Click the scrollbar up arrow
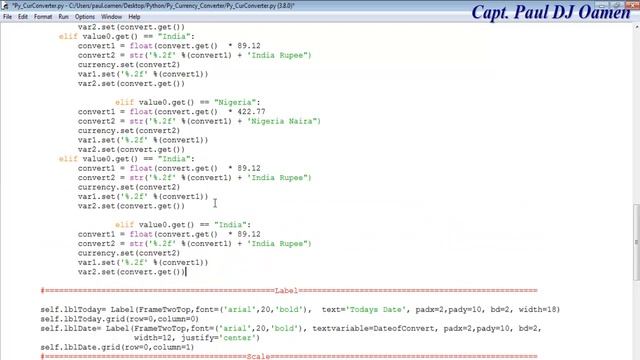This screenshot has height=360, width=640. click(x=636, y=27)
